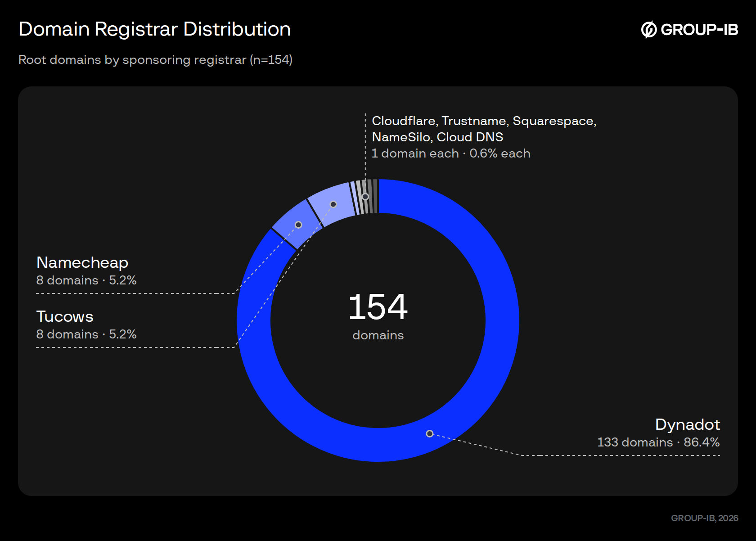Select the 'Namecheap' label
The height and width of the screenshot is (541, 756).
[82, 262]
